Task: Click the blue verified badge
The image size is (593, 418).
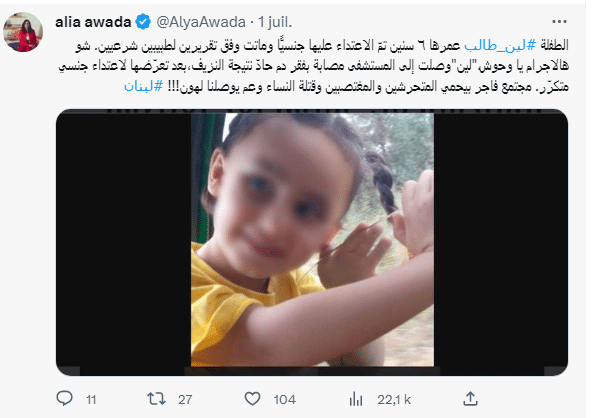Action: click(143, 22)
